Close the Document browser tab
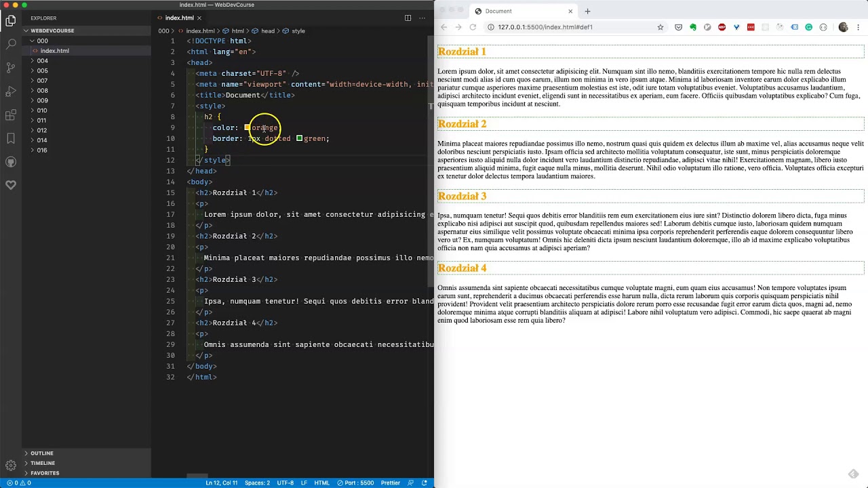This screenshot has width=868, height=488. tap(570, 11)
